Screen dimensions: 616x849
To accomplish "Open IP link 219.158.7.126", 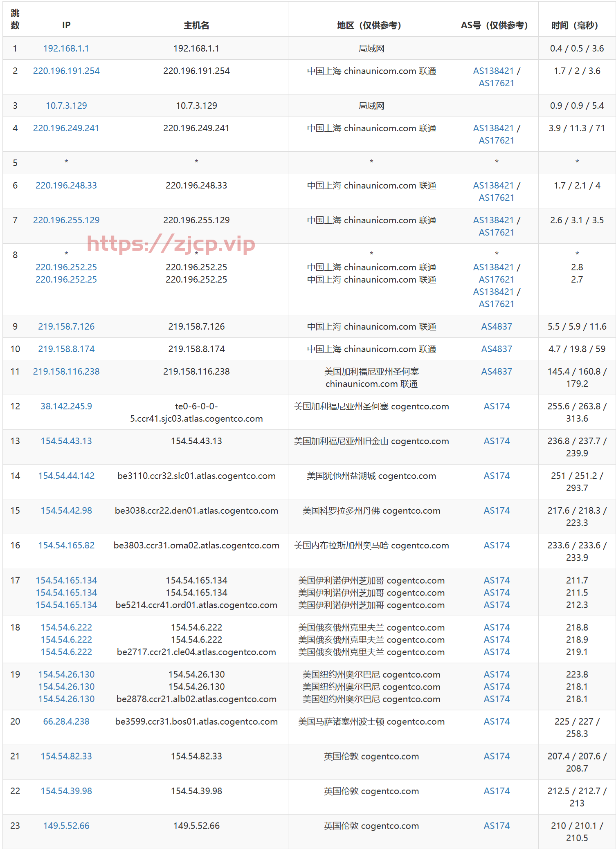I will (x=66, y=326).
